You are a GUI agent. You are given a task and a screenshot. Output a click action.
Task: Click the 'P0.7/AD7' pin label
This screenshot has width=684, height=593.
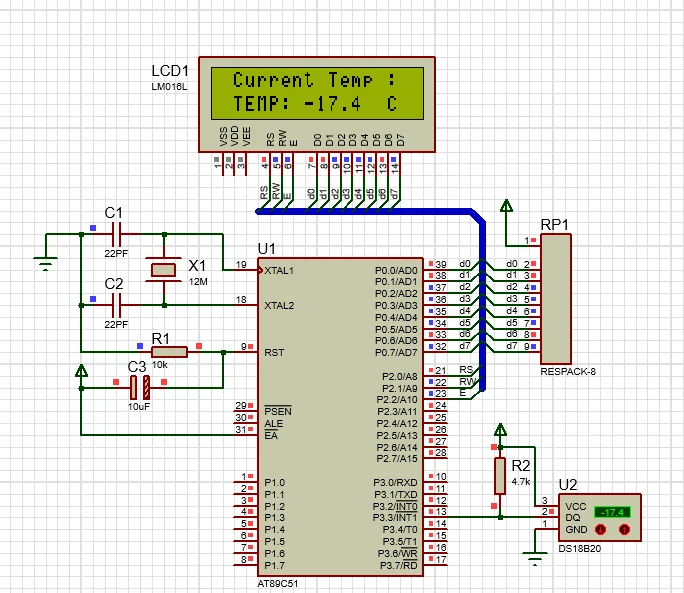(x=396, y=352)
